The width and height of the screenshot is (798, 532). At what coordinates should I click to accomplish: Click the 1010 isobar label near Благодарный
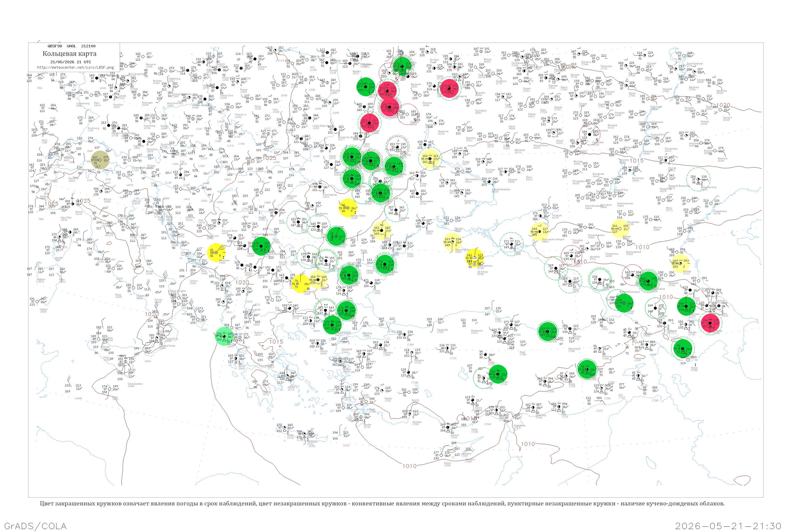tap(642, 247)
